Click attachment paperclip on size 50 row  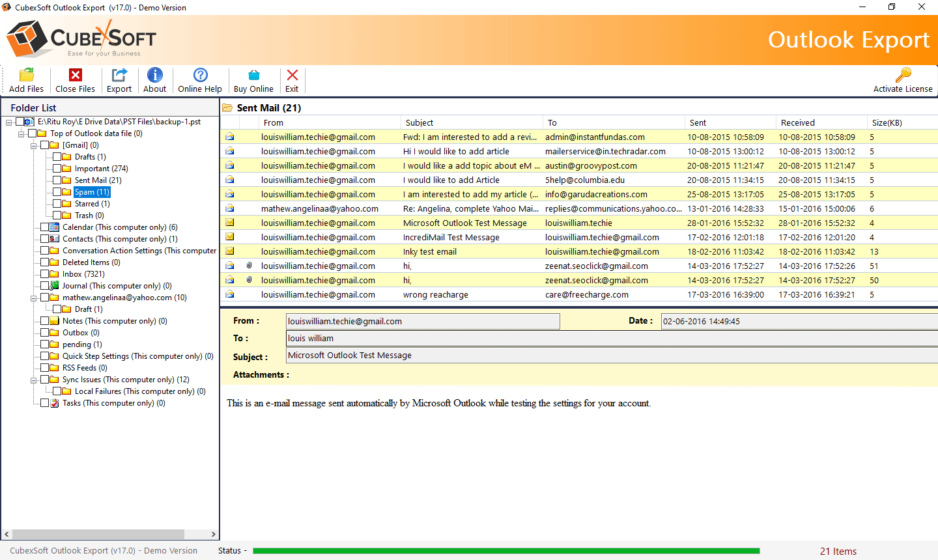tap(249, 280)
